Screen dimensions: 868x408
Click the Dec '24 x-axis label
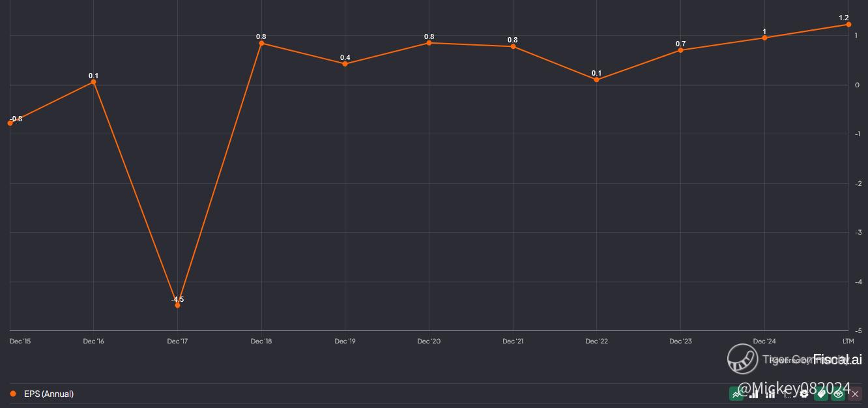[764, 341]
